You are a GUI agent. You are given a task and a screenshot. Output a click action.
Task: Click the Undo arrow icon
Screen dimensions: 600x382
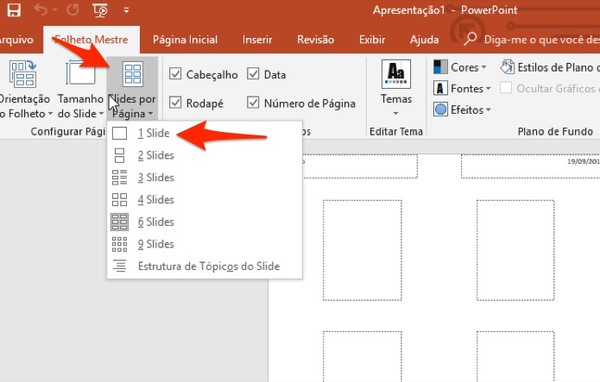pos(41,10)
